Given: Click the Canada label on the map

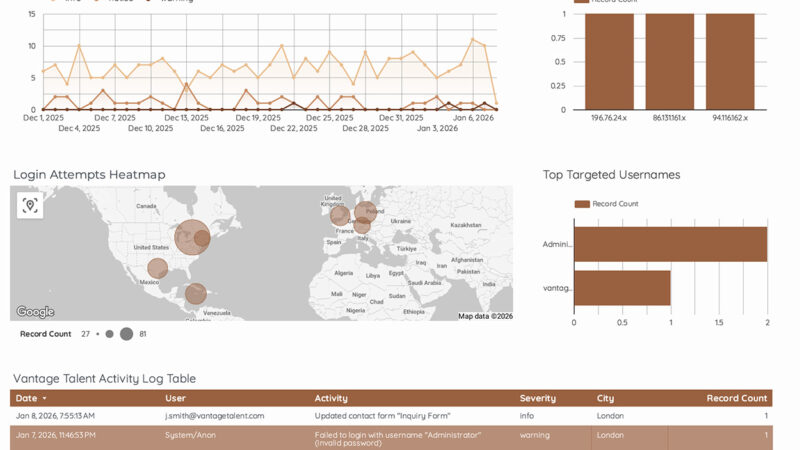Looking at the screenshot, I should [x=146, y=206].
